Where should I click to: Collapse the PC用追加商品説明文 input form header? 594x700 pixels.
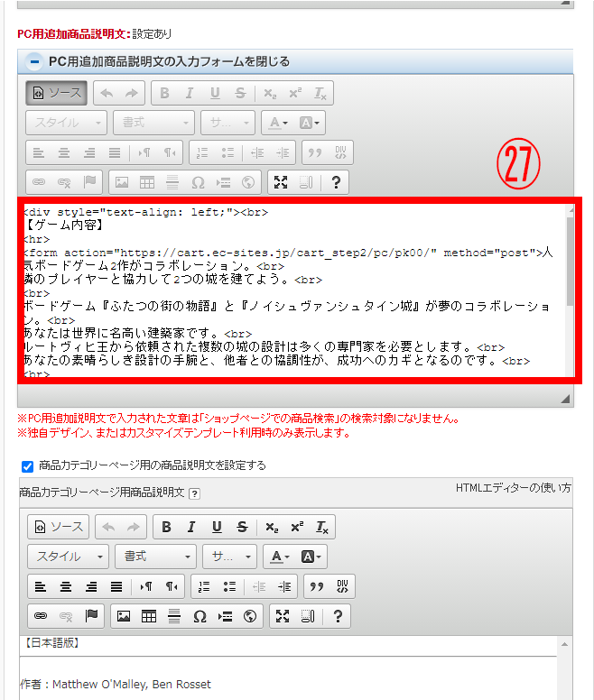click(295, 61)
